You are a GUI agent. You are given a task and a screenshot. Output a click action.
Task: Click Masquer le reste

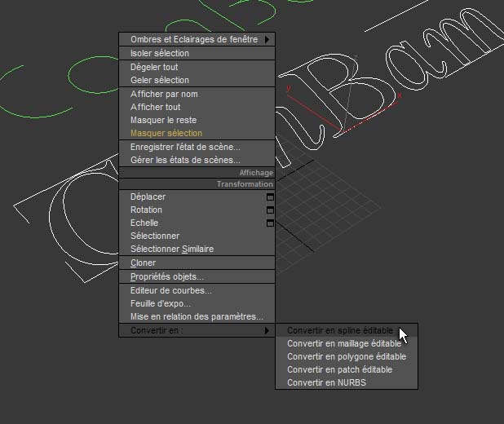[197, 120]
